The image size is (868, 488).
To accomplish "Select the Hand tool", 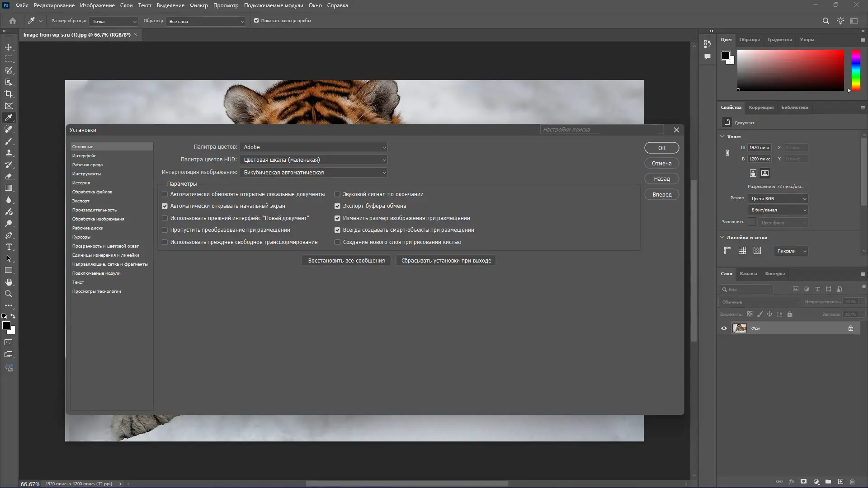I will [9, 282].
